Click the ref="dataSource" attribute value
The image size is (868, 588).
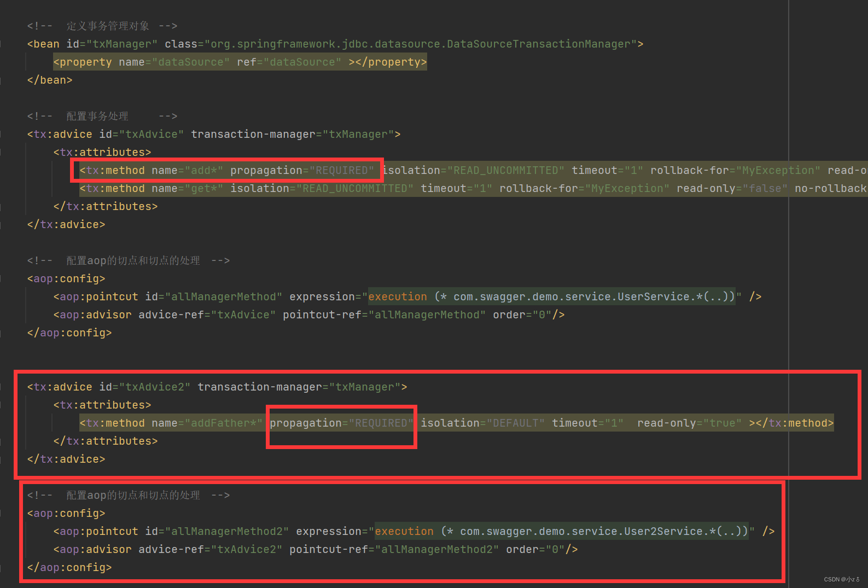[289, 62]
